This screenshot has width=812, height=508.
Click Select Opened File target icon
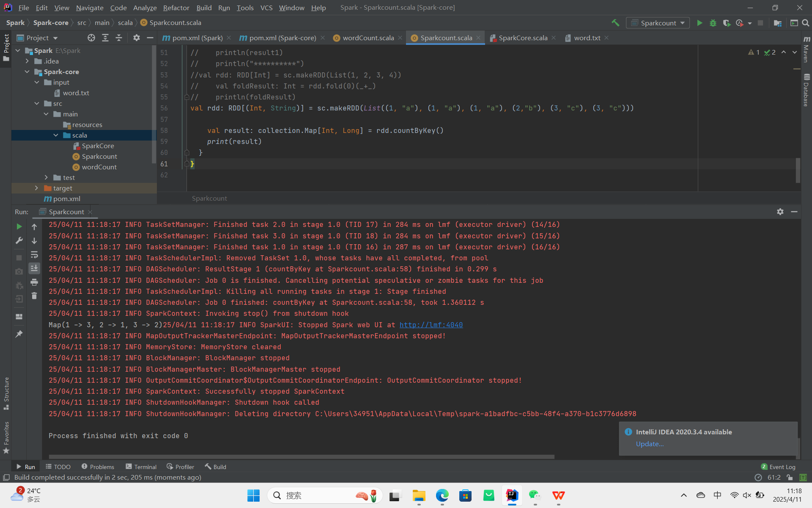pyautogui.click(x=91, y=38)
